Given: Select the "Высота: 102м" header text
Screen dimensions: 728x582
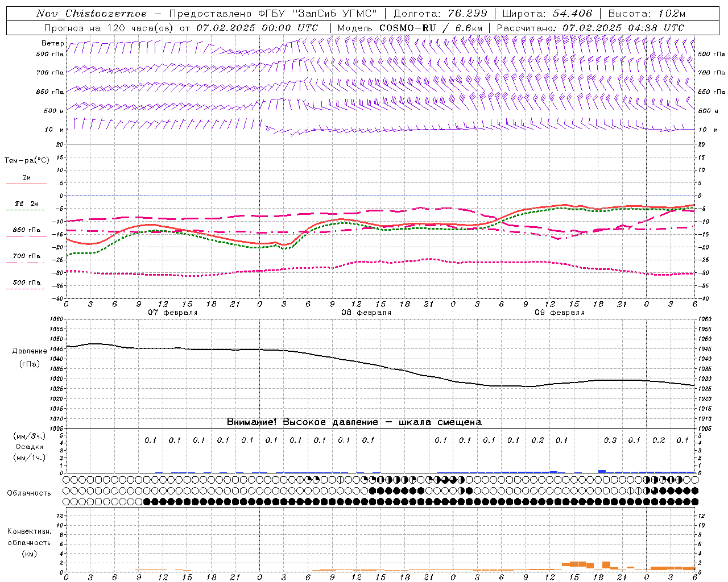Looking at the screenshot, I should point(647,14).
